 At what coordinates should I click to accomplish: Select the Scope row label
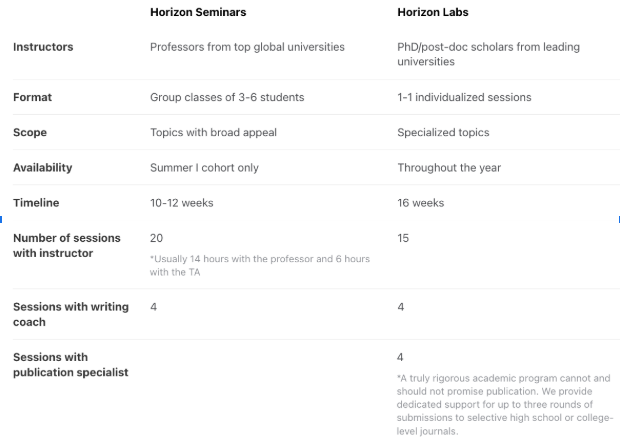pyautogui.click(x=30, y=132)
